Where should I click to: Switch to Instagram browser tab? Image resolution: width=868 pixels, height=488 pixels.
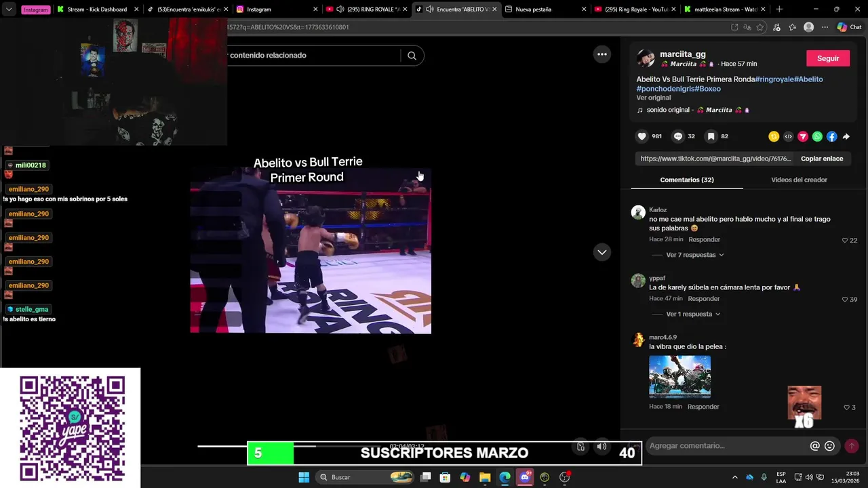click(278, 9)
